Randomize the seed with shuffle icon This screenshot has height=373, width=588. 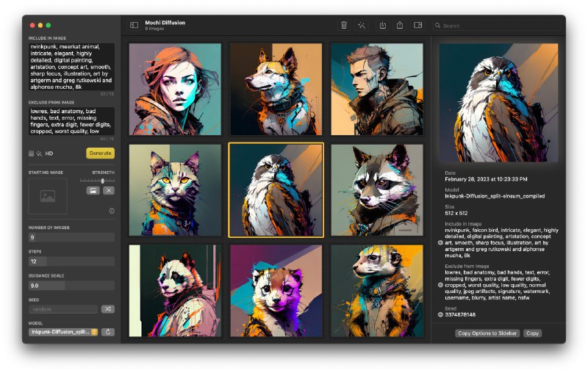click(x=107, y=309)
